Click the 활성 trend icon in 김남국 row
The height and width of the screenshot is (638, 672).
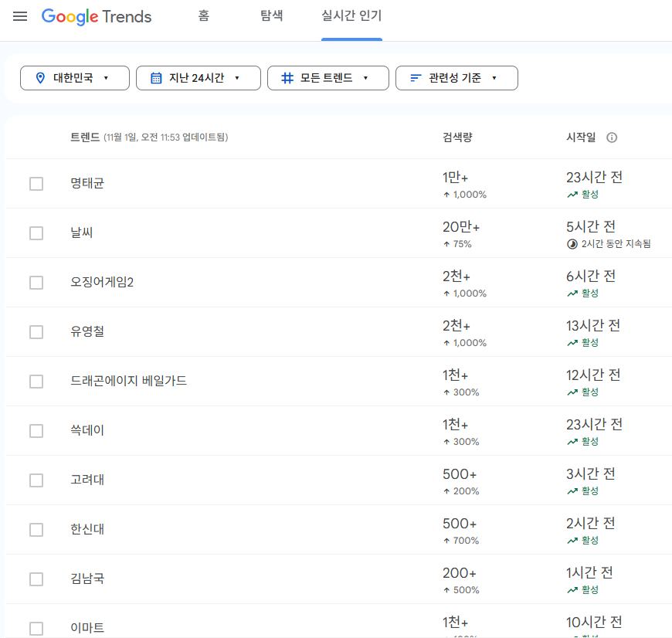572,590
